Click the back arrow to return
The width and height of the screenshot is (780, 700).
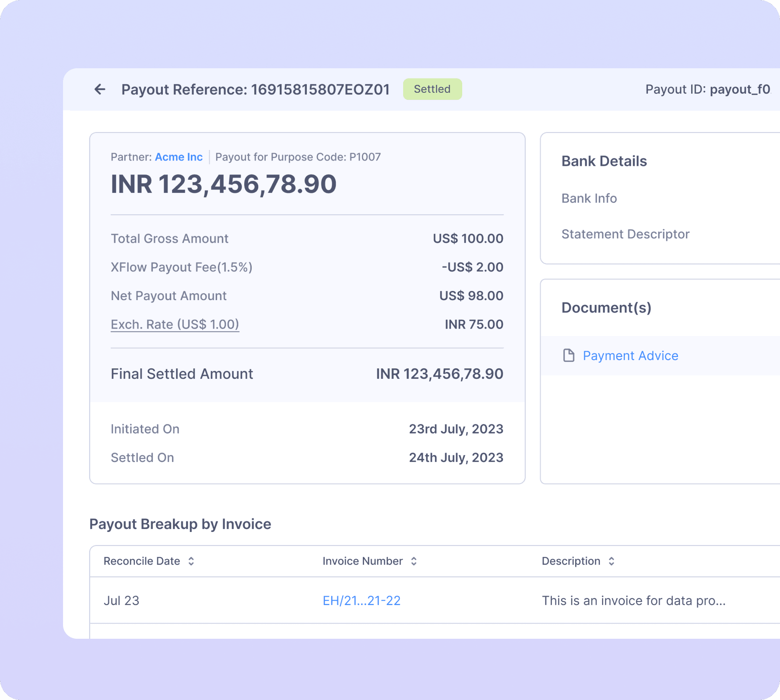[x=100, y=89]
